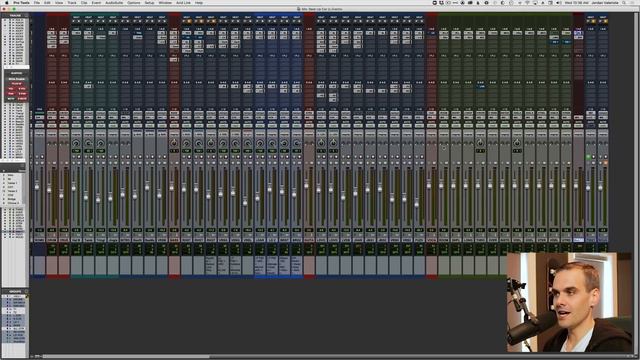The width and height of the screenshot is (640, 360).
Task: Open the Edit menu
Action: pyautogui.click(x=47, y=3)
